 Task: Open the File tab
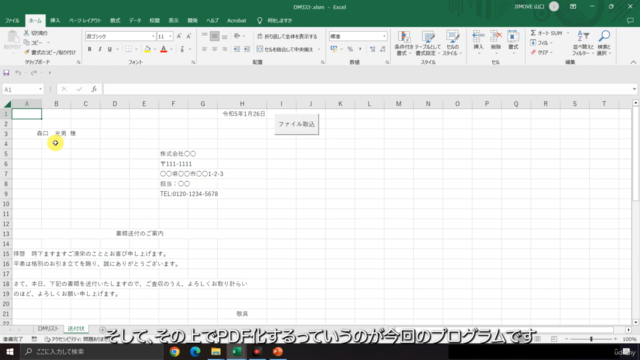coord(12,20)
